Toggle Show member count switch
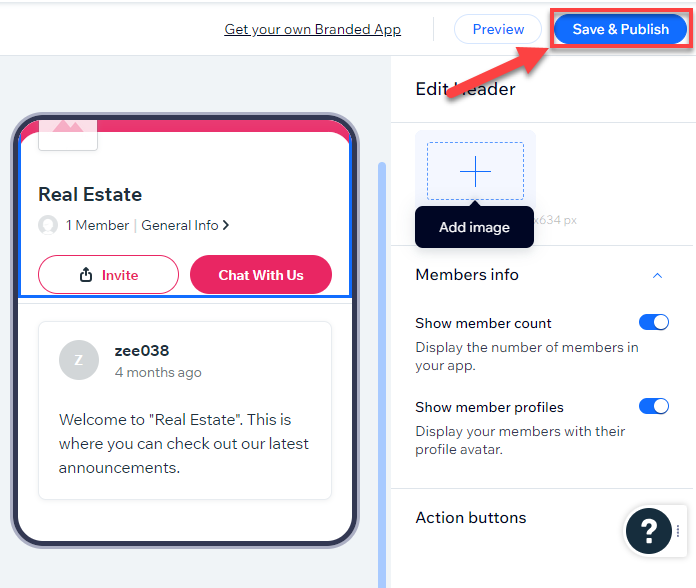 click(x=653, y=322)
